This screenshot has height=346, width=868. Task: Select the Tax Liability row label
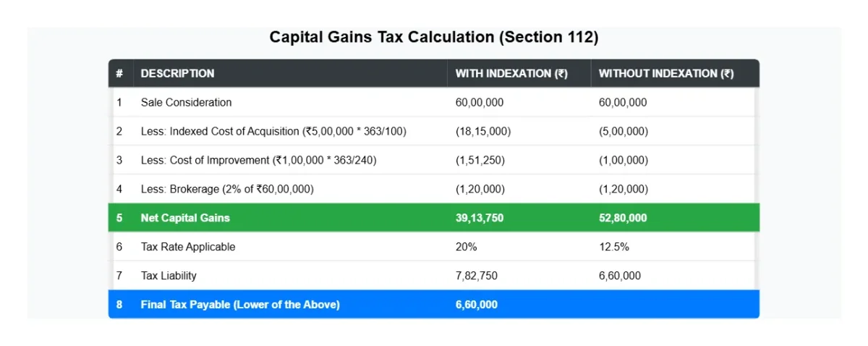169,276
